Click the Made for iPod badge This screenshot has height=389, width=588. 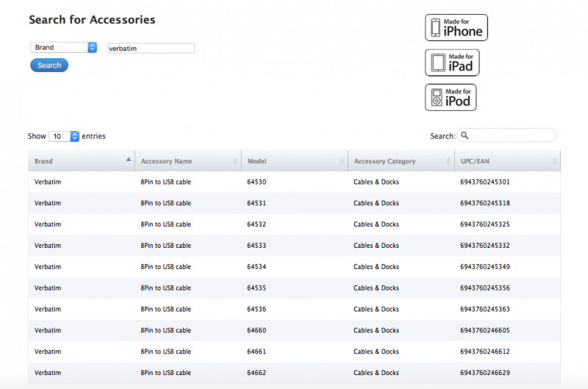(x=451, y=97)
